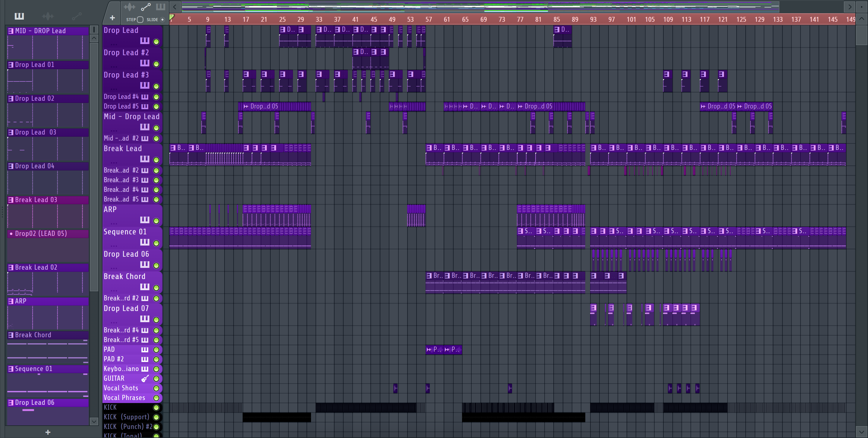
Task: Mute the KICK (Support) track
Action: tap(156, 417)
